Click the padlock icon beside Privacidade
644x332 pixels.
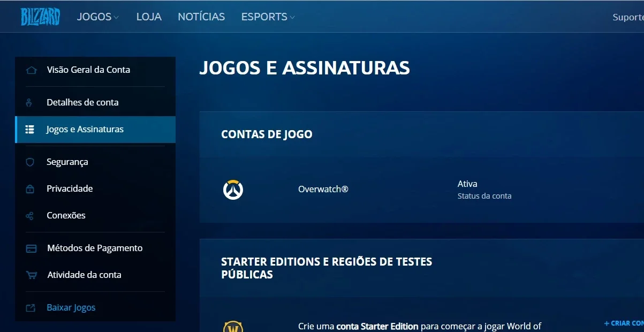pyautogui.click(x=30, y=188)
